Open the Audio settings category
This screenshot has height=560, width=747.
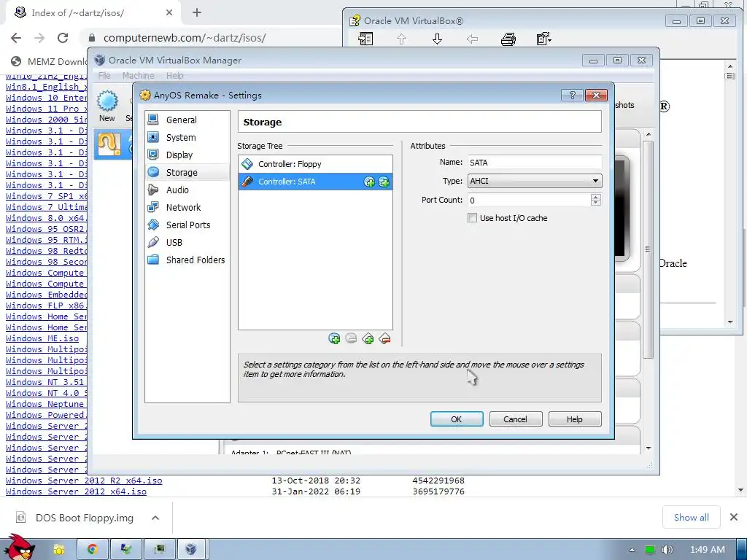pyautogui.click(x=187, y=190)
